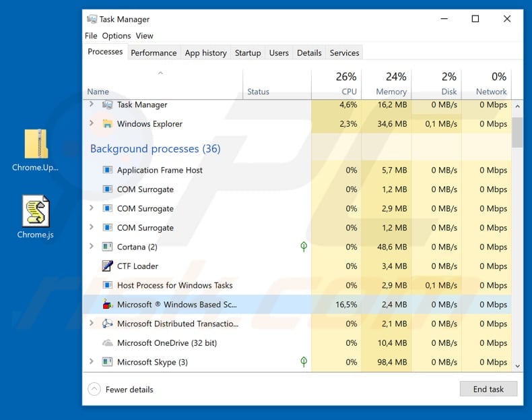Click the 10,4 MB memory value for OneDrive
532x420 pixels.
click(392, 343)
